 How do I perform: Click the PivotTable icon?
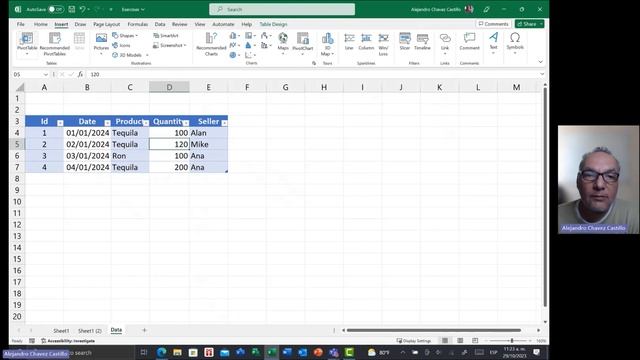27,39
